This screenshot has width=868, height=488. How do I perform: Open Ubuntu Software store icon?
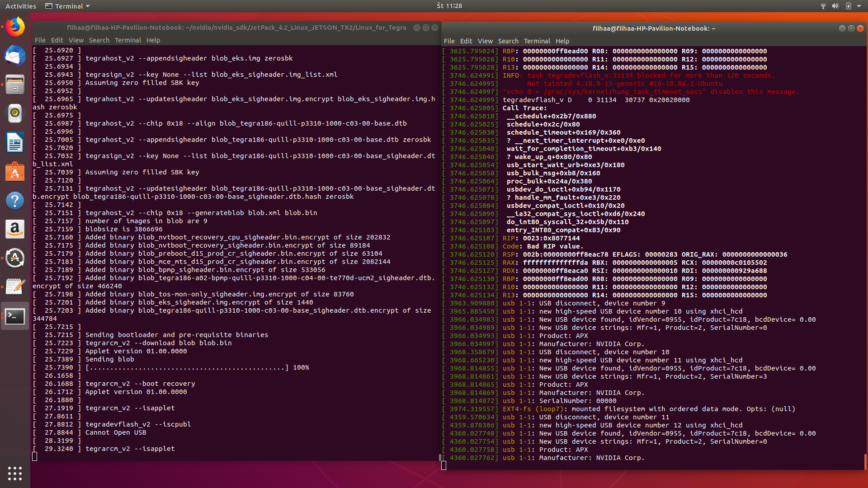[15, 172]
